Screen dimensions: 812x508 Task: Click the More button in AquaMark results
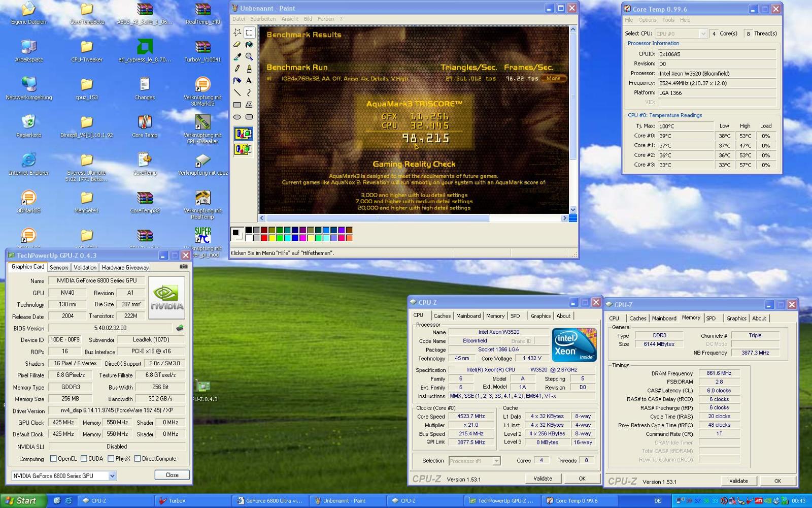tap(554, 78)
